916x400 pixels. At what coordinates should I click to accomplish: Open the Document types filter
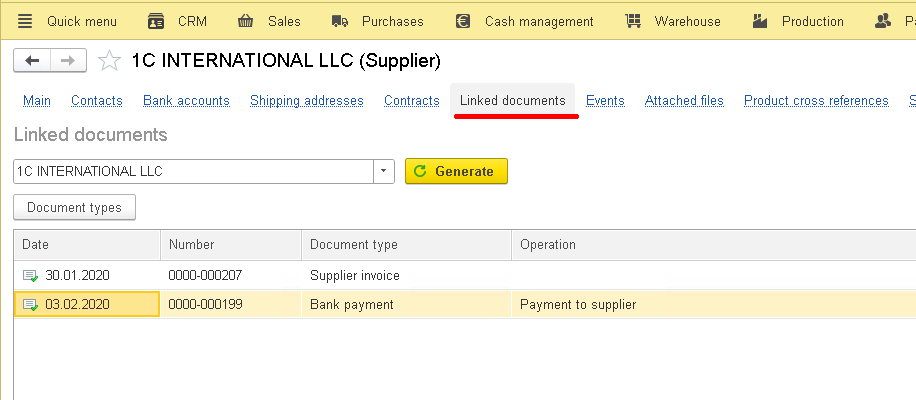[74, 208]
